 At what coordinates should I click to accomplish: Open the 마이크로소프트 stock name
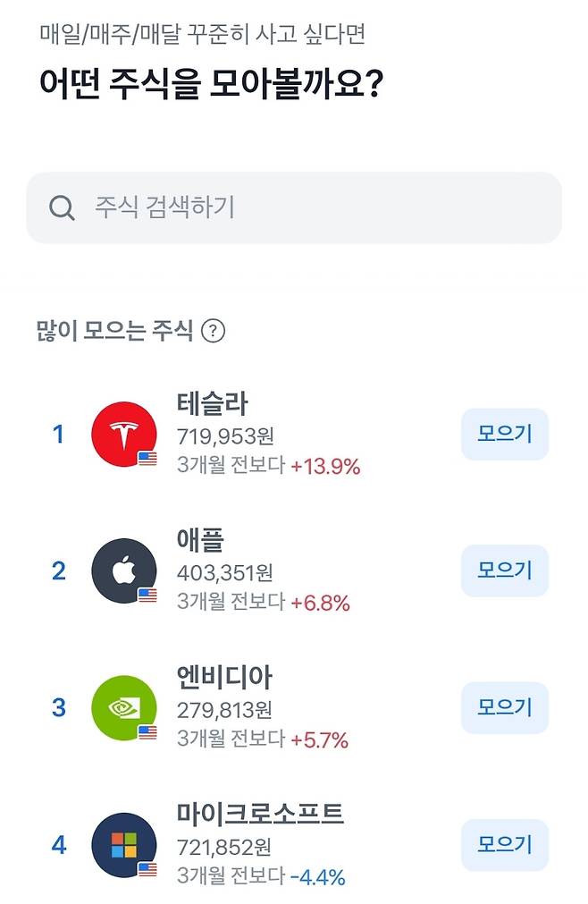(x=260, y=815)
